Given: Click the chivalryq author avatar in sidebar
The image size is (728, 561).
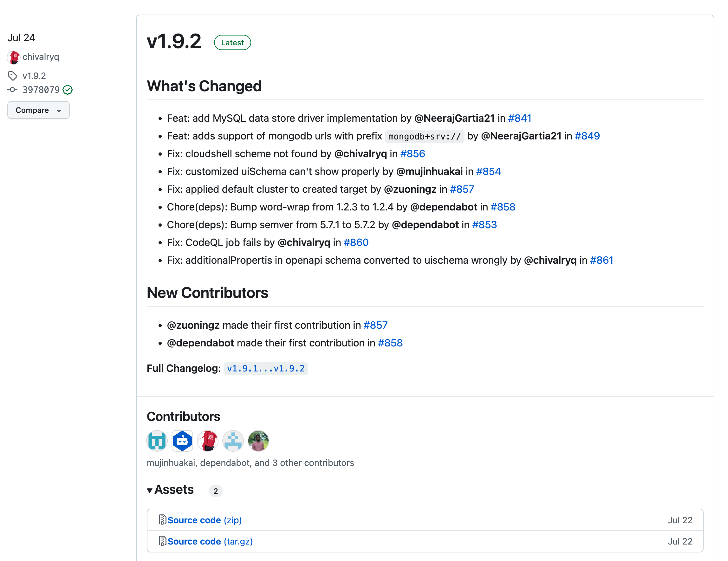Looking at the screenshot, I should coord(14,57).
